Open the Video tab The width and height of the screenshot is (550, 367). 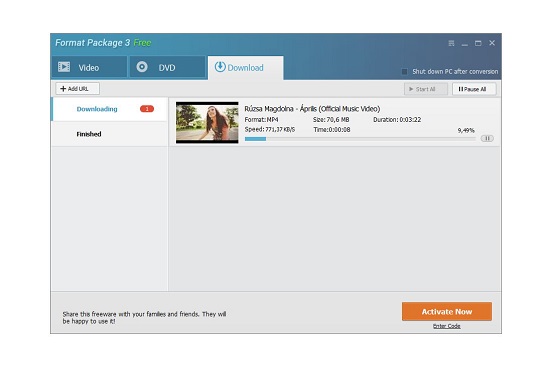tap(89, 67)
